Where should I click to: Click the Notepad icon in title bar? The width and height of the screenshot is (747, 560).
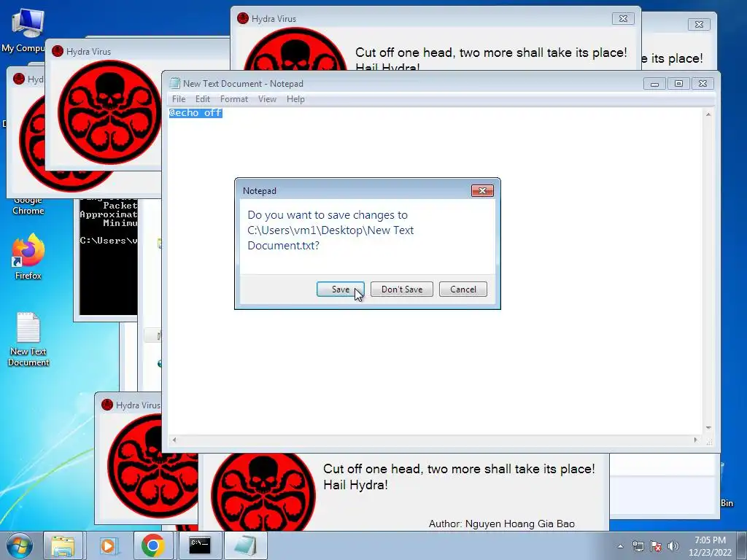pyautogui.click(x=175, y=83)
